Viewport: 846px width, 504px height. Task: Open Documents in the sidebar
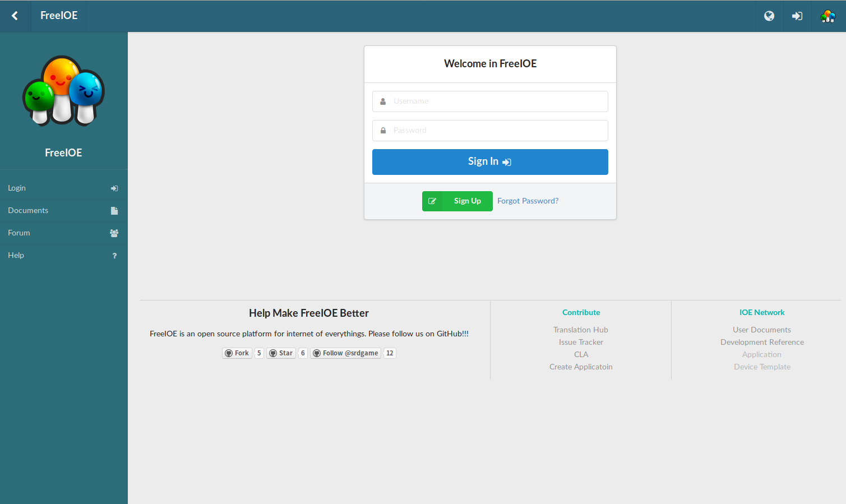[x=28, y=210]
